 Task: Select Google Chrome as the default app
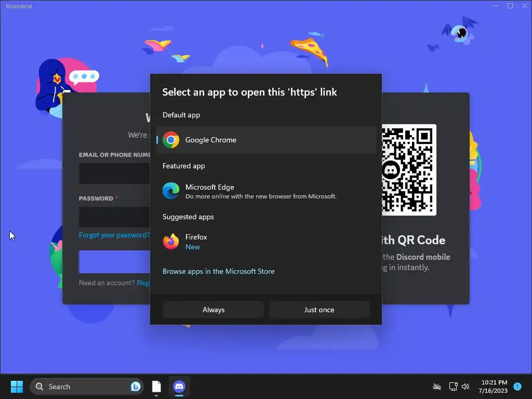tap(266, 140)
